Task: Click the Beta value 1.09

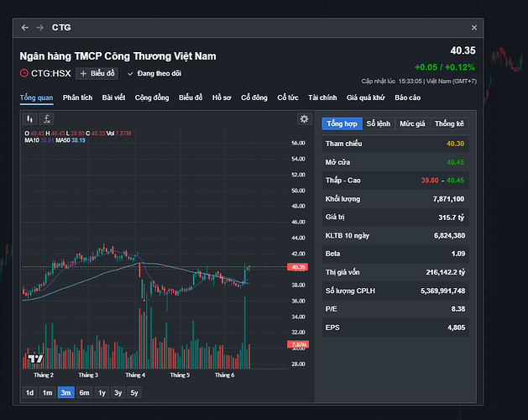Action: [458, 254]
